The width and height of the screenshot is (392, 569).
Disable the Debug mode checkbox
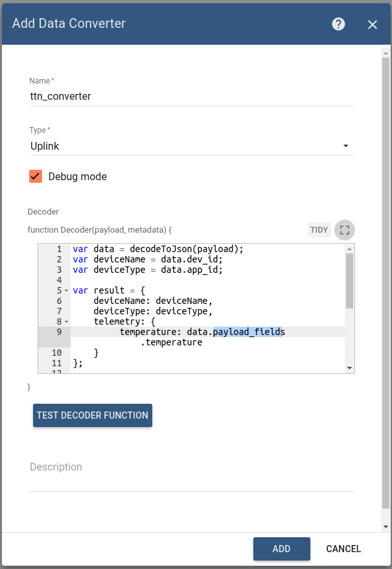point(36,176)
